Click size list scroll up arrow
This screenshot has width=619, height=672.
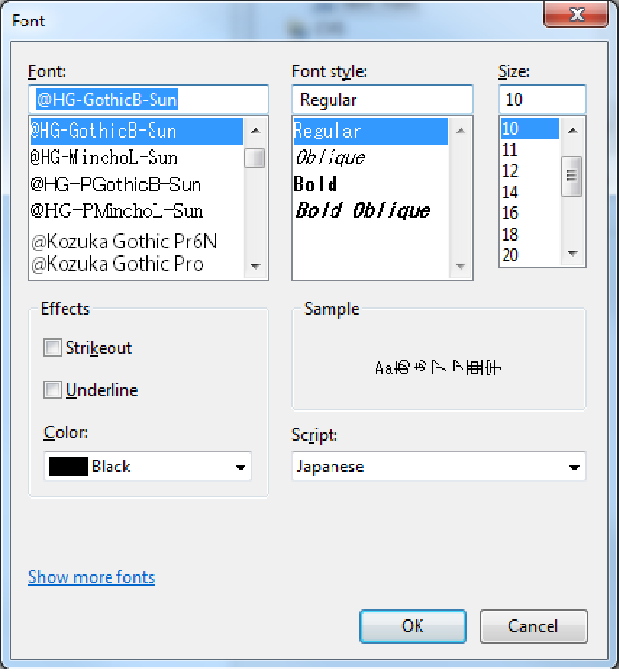click(572, 130)
